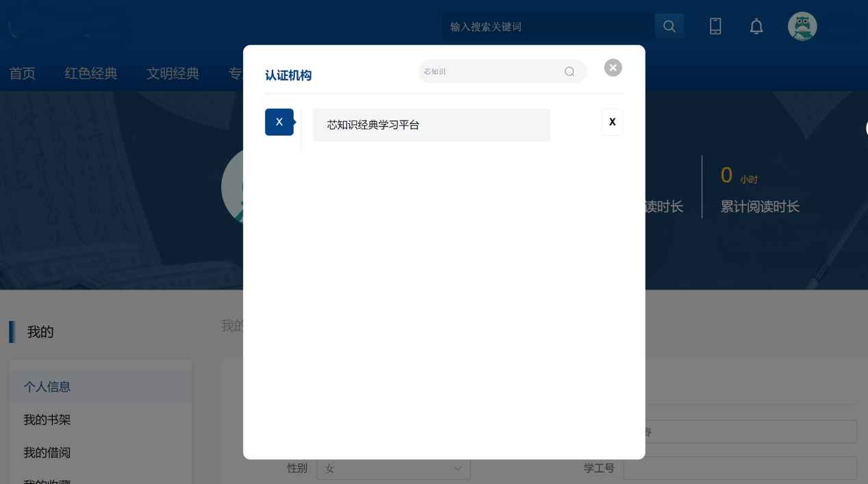Open 我的借阅 in the sidebar

[47, 453]
